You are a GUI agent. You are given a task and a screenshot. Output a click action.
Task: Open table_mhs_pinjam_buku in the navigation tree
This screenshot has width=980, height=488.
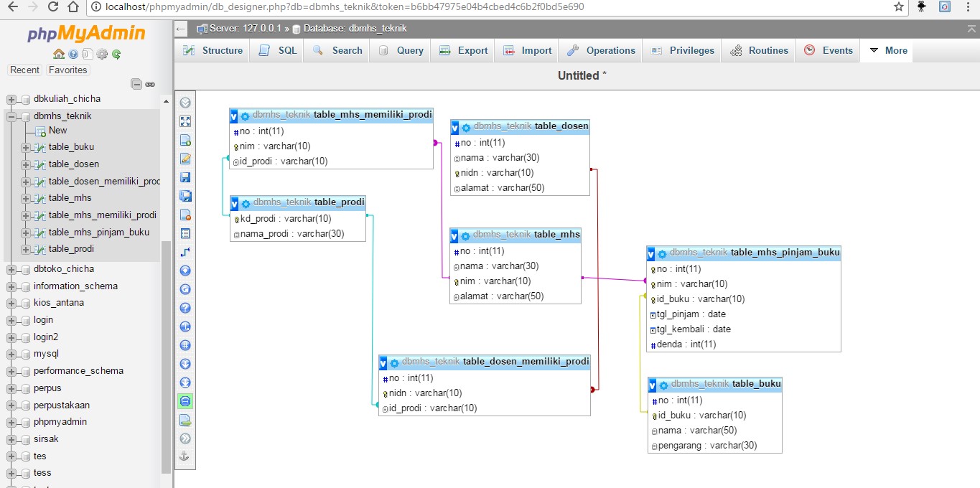[x=98, y=232]
